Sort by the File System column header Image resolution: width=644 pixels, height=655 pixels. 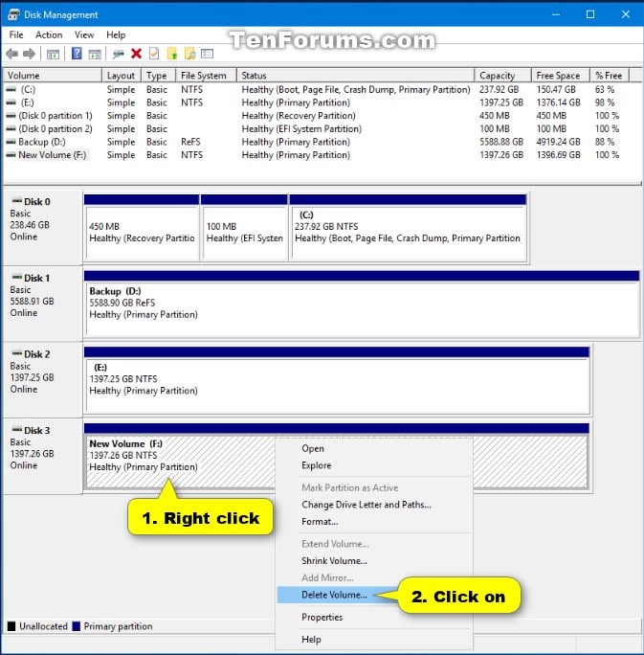point(206,76)
